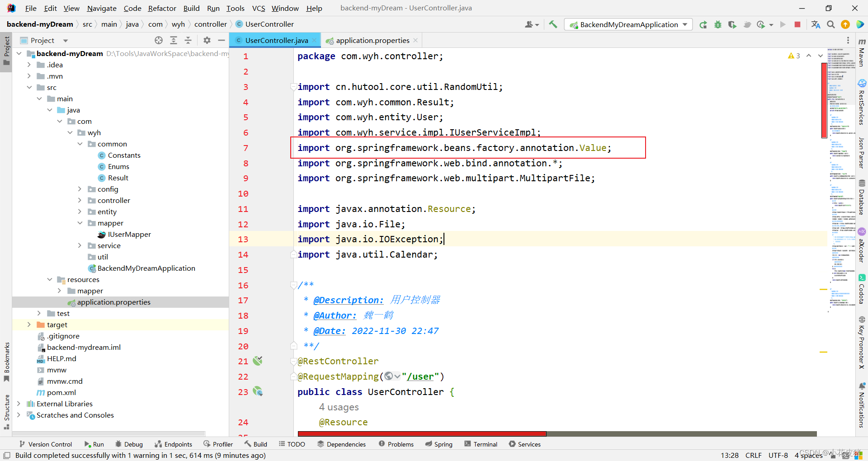The height and width of the screenshot is (461, 868).
Task: Collapse All in Project panel
Action: 188,40
